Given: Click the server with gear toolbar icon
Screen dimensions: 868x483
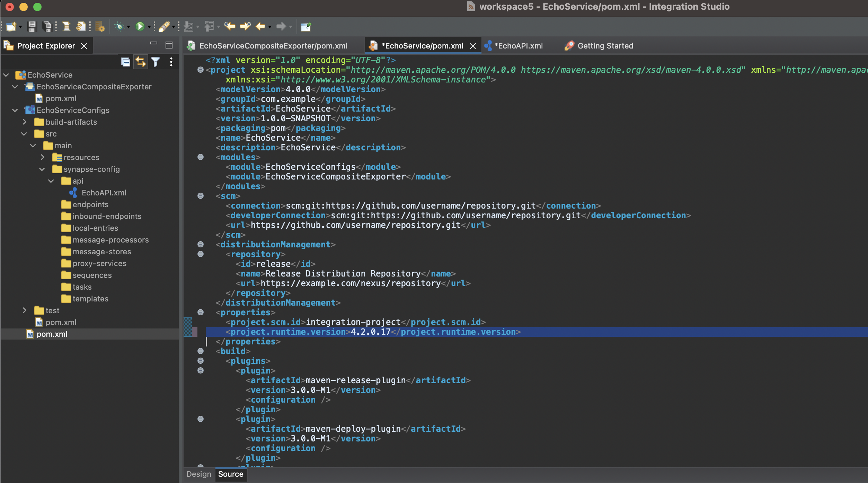Looking at the screenshot, I should (x=100, y=26).
